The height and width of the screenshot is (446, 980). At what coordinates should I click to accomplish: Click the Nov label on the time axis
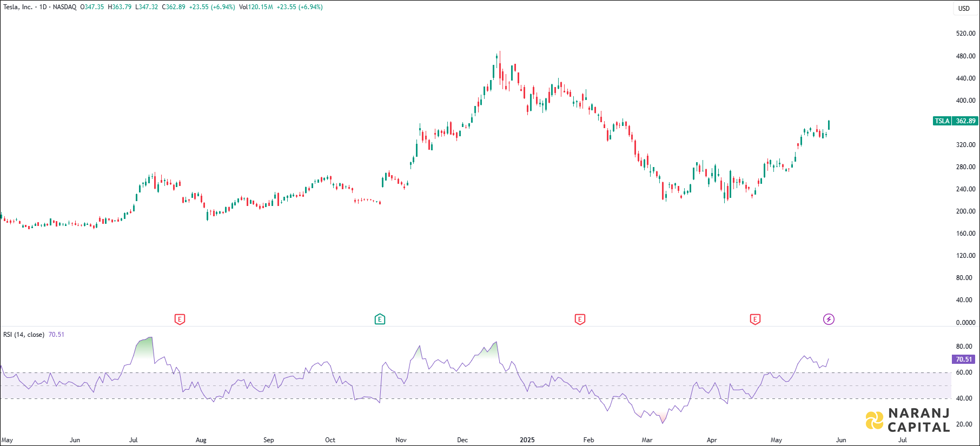[401, 440]
